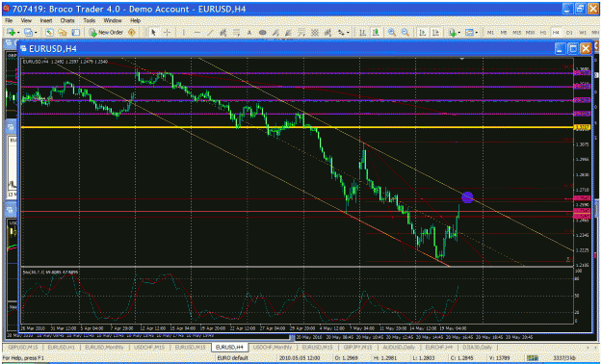The height and width of the screenshot is (364, 602).
Task: Open the indicators list icon
Action: [x=453, y=33]
